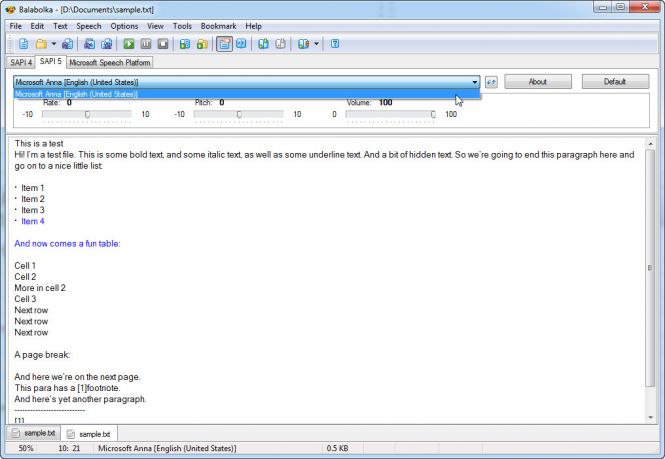Click the small icon button left of About
Screen dimensions: 665x459
point(492,82)
